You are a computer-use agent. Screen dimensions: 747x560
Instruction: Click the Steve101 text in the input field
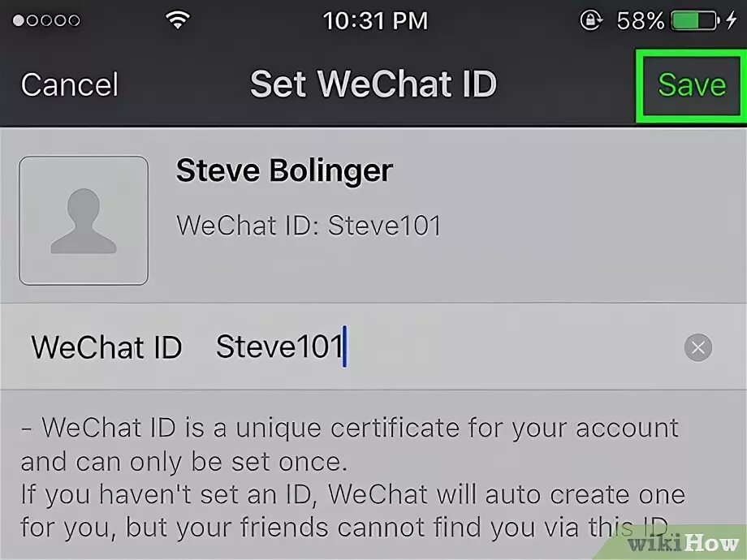coord(279,347)
